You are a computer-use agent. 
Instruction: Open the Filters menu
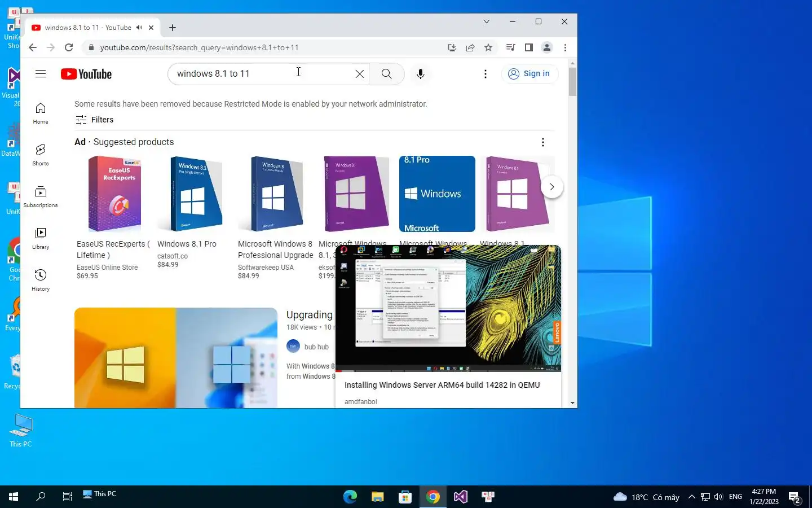(x=94, y=120)
